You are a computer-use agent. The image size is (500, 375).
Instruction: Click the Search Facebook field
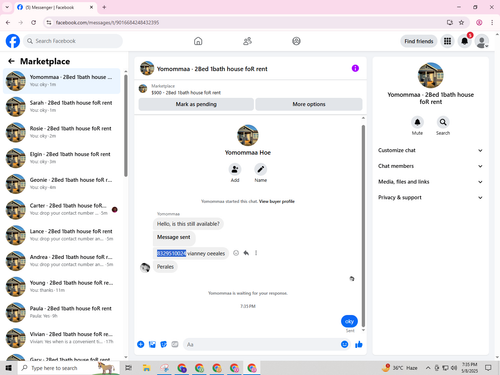coord(73,41)
